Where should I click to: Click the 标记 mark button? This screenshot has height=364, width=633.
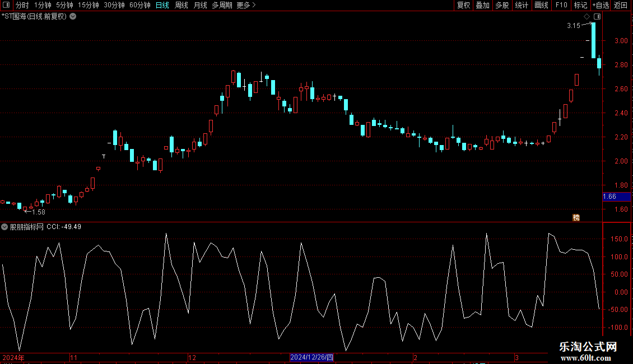click(x=580, y=5)
